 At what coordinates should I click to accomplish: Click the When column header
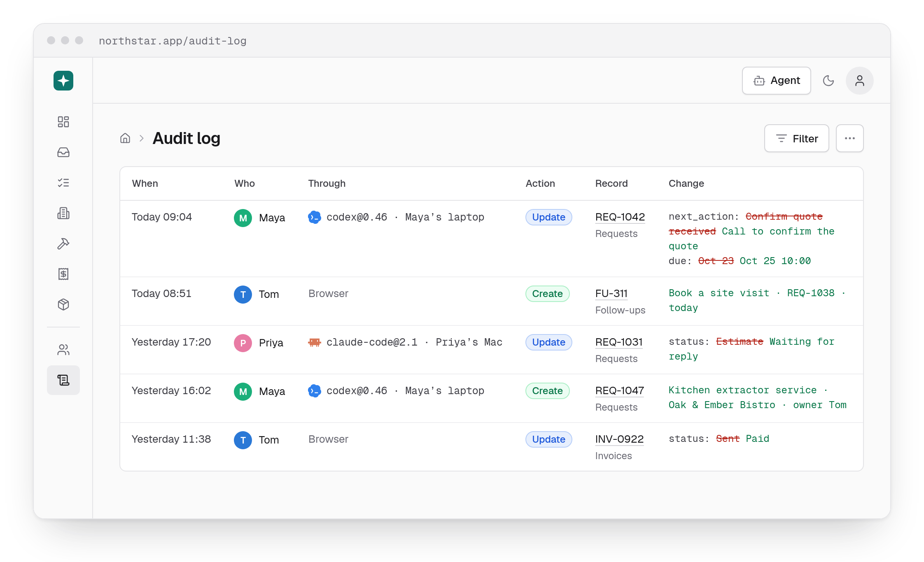coord(145,183)
